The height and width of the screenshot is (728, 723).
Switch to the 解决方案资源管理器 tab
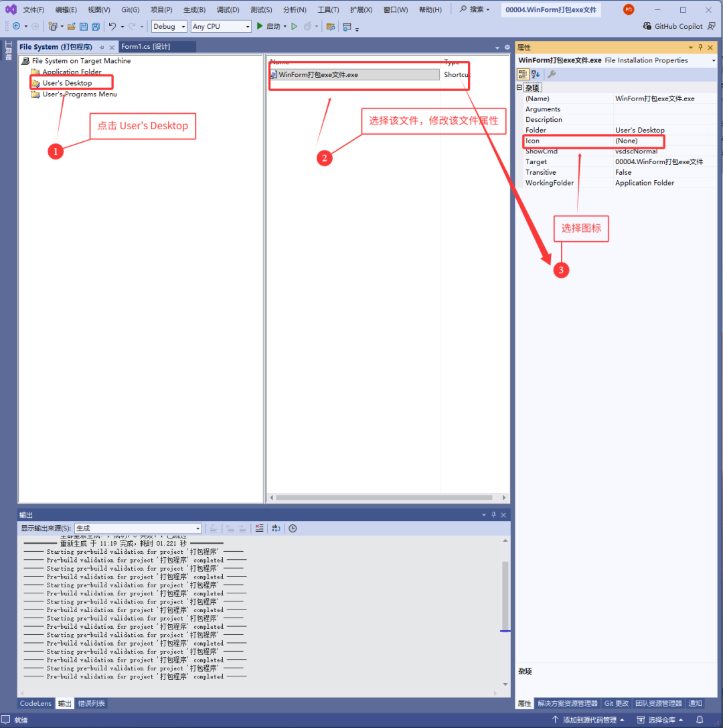coord(568,703)
